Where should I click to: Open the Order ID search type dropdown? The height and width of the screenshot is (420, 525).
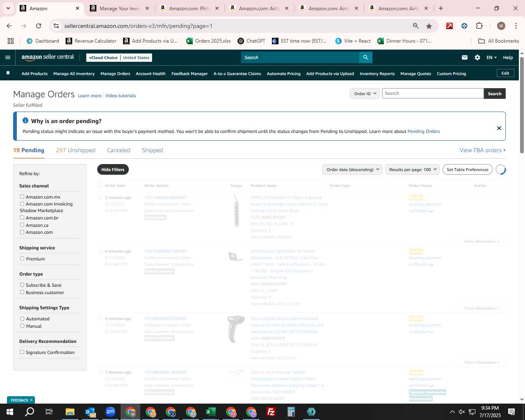pos(365,94)
